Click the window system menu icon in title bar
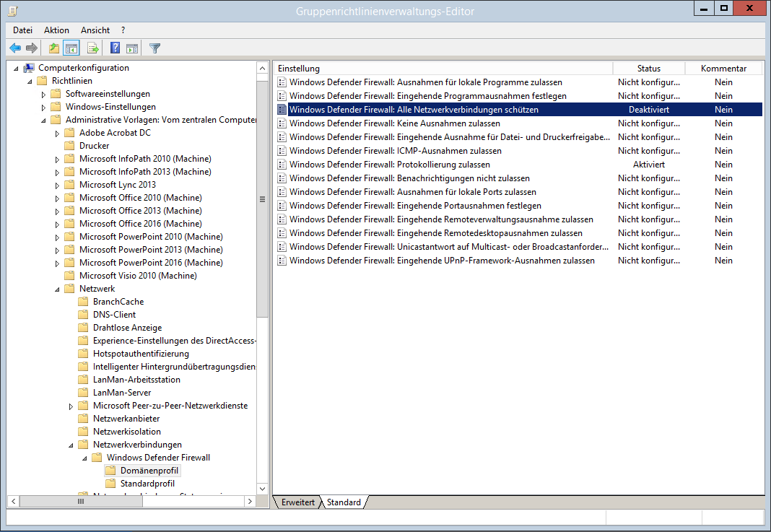Viewport: 771px width, 532px height. 13,10
